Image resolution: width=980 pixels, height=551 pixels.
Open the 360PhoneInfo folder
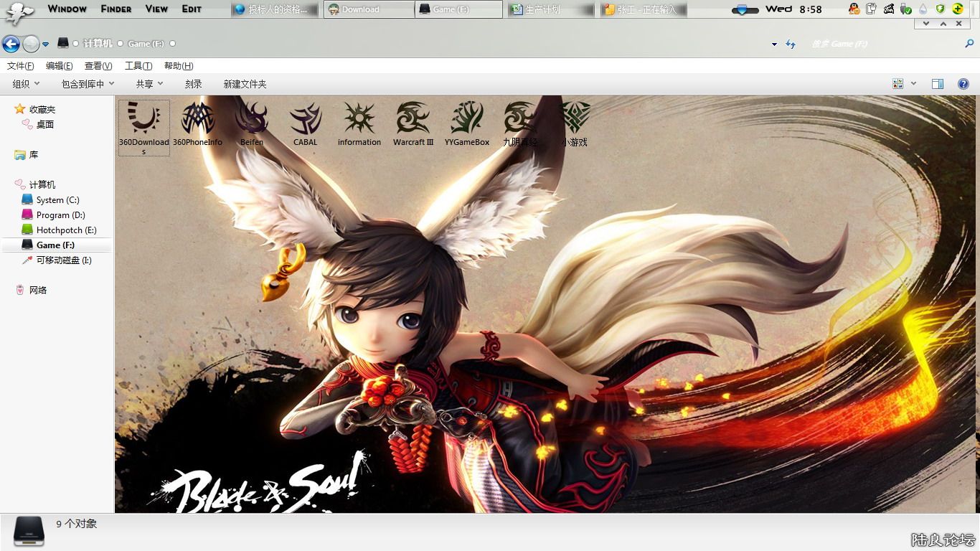coord(198,121)
